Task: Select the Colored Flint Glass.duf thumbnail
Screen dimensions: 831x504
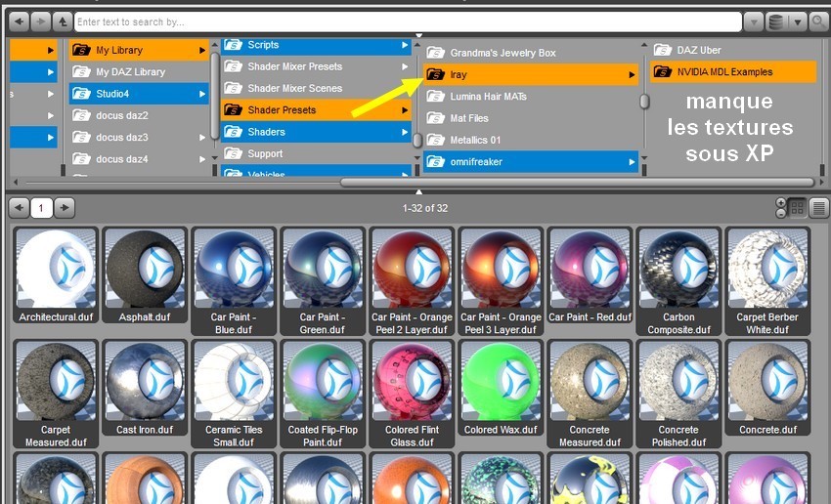Action: [412, 395]
